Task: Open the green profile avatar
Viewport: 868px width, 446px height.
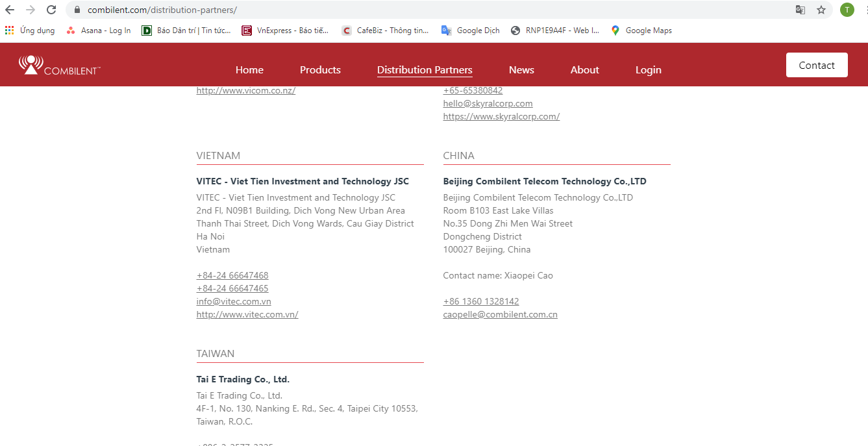Action: pyautogui.click(x=847, y=10)
